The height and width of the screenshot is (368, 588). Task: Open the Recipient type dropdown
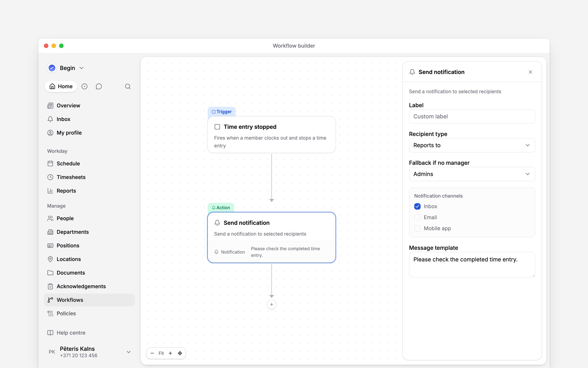[x=472, y=145]
